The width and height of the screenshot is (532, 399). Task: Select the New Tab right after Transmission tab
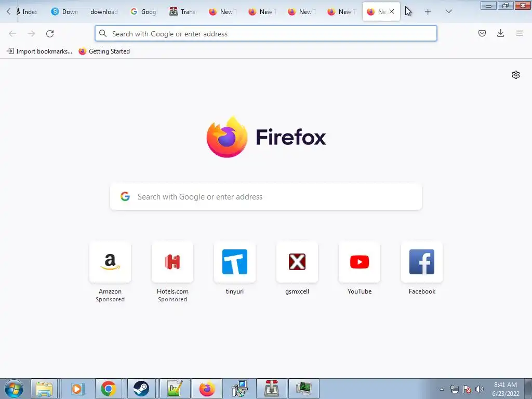click(x=222, y=12)
